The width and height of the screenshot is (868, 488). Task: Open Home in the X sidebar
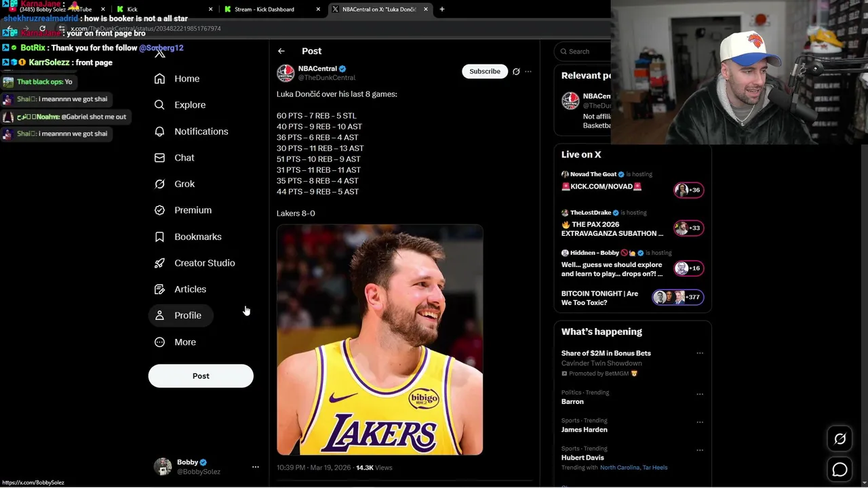(x=177, y=79)
